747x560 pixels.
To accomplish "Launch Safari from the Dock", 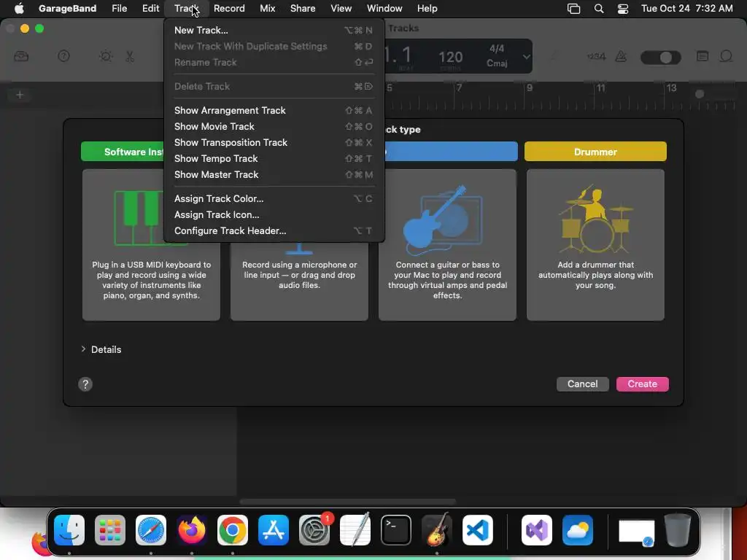I will [151, 530].
